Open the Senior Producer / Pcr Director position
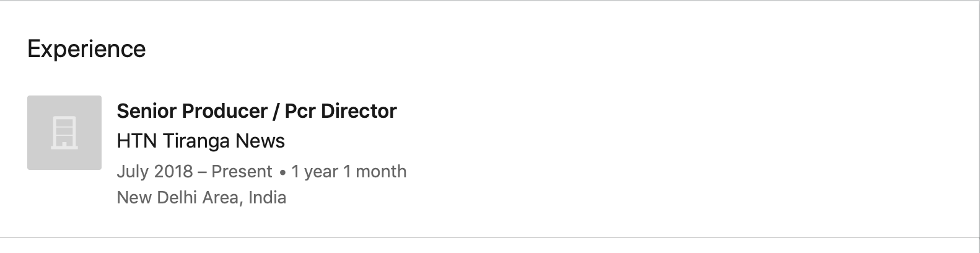The height and width of the screenshot is (253, 980). coord(256,111)
